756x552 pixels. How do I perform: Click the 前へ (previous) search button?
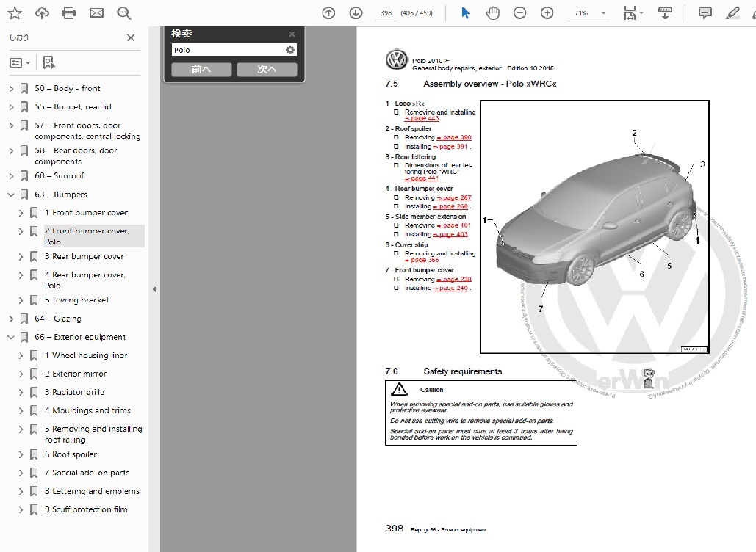point(201,69)
